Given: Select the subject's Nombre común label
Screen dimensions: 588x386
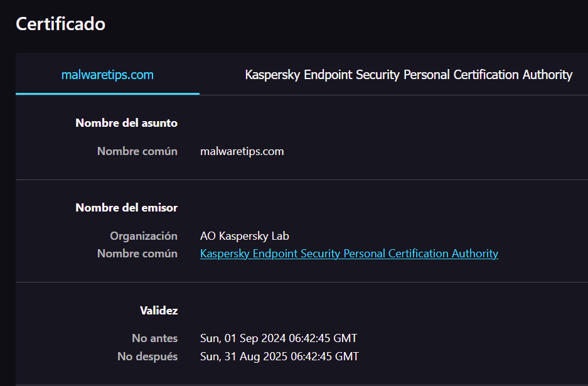Looking at the screenshot, I should [x=137, y=151].
